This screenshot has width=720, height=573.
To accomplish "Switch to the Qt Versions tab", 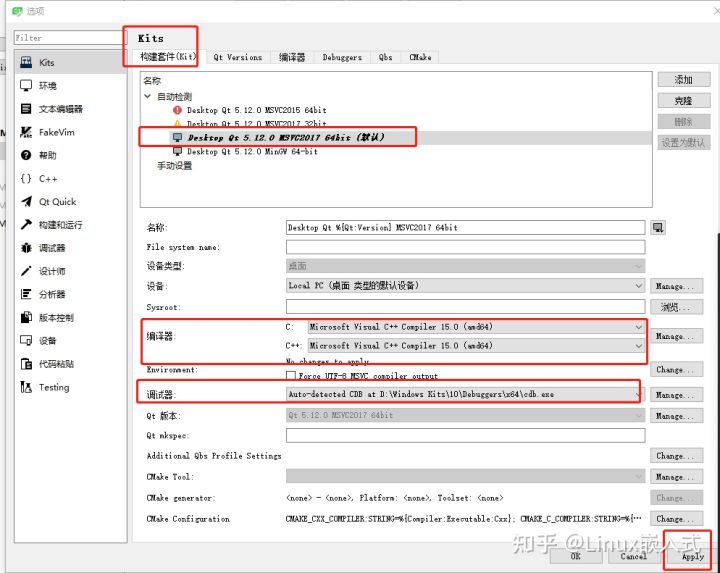I will [x=237, y=57].
